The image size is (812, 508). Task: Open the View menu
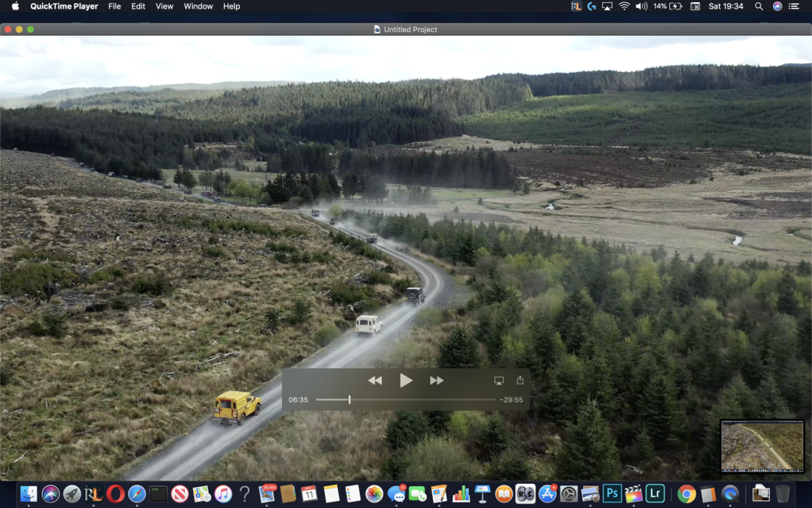164,6
